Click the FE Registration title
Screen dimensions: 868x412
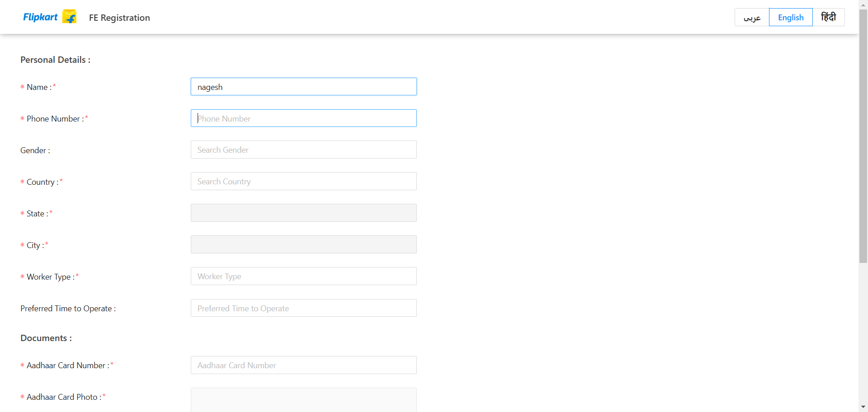[119, 18]
